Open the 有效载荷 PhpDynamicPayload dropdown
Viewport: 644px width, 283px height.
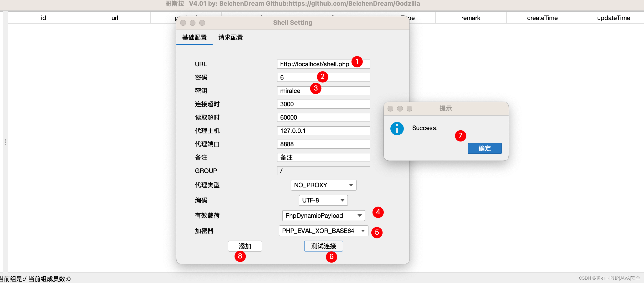tap(323, 216)
